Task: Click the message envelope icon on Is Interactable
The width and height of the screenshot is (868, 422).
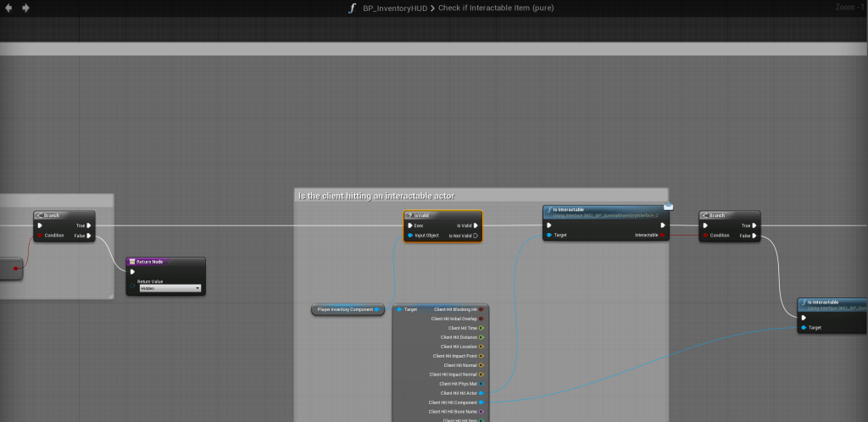Action: click(668, 206)
